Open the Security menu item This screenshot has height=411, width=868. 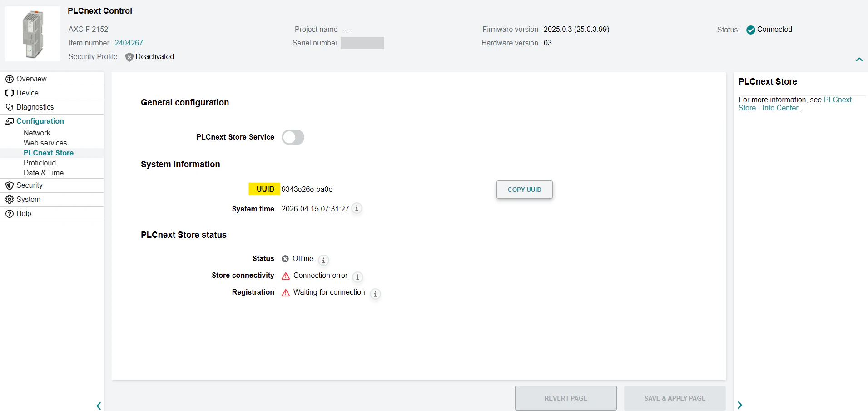[x=52, y=185]
